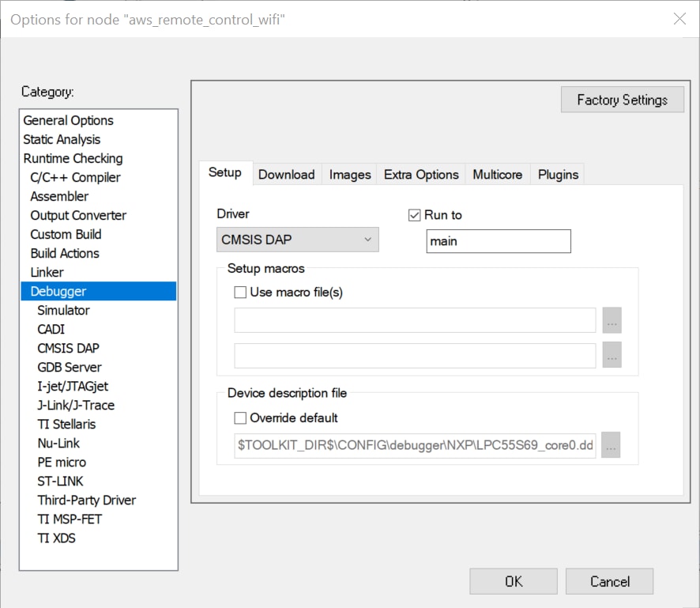Open the Driver dropdown showing CMSIS DAP
700x608 pixels.
(297, 240)
